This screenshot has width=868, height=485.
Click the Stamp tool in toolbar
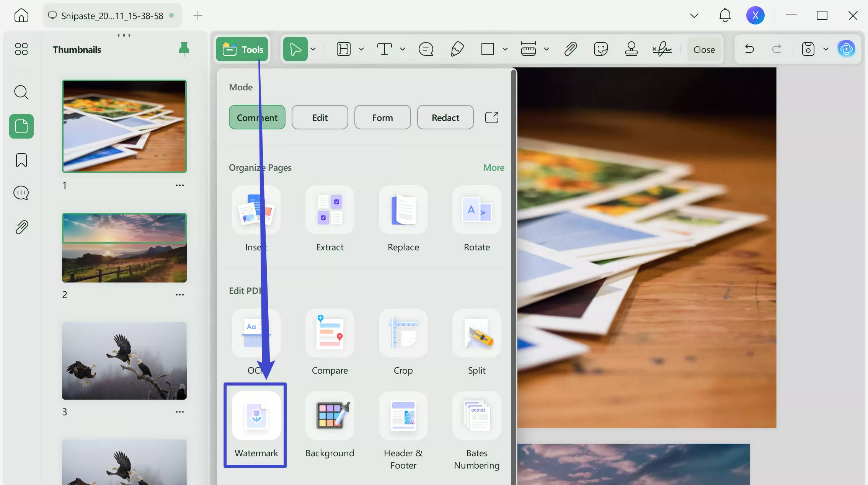631,49
